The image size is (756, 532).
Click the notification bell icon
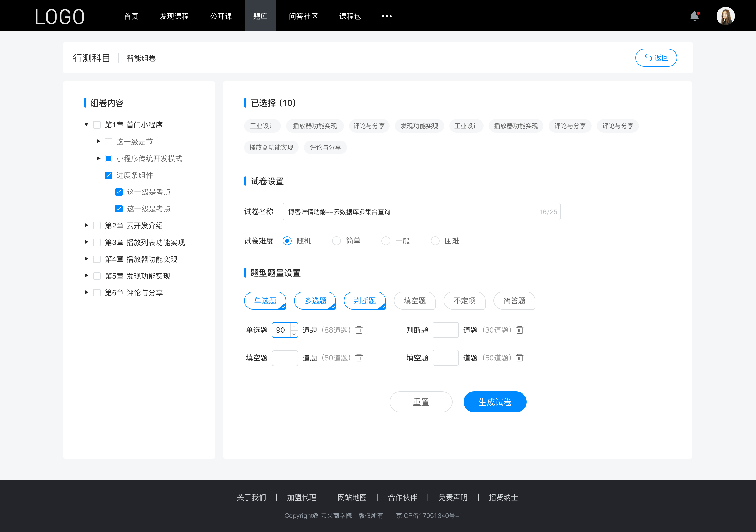point(696,15)
